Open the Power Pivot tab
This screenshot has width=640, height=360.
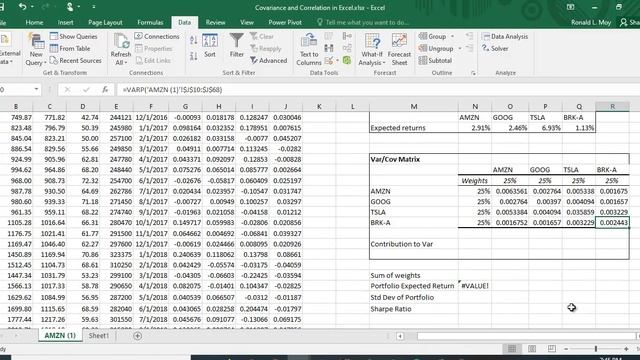(285, 22)
